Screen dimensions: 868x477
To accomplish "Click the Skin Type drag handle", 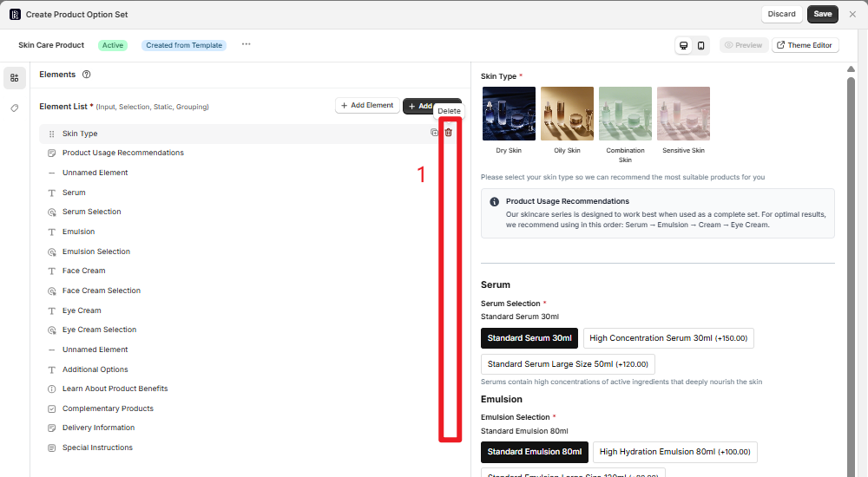I will 52,134.
